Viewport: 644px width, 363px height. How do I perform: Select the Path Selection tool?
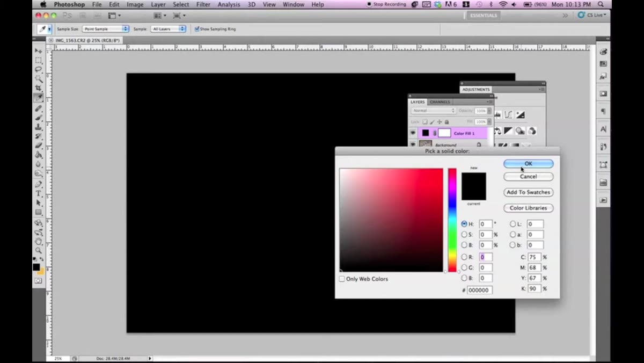tap(39, 202)
